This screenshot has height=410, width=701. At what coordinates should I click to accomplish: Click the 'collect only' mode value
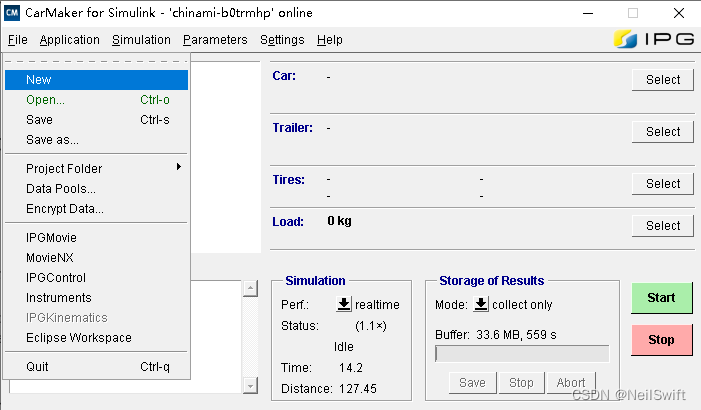[x=522, y=304]
